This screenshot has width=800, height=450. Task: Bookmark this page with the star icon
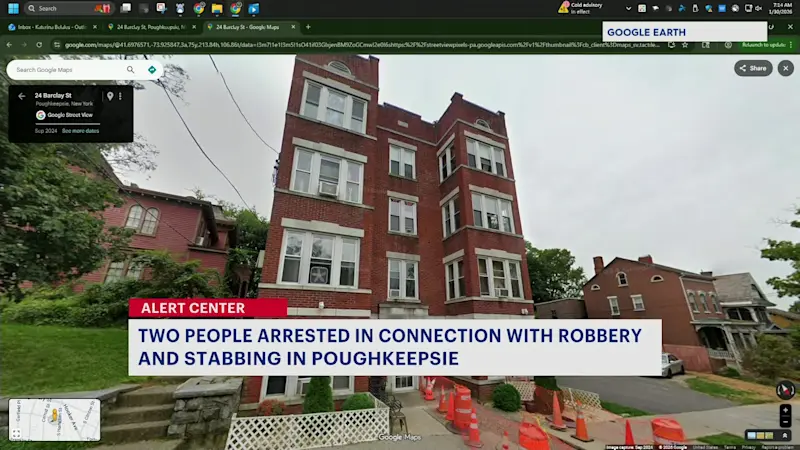point(685,45)
